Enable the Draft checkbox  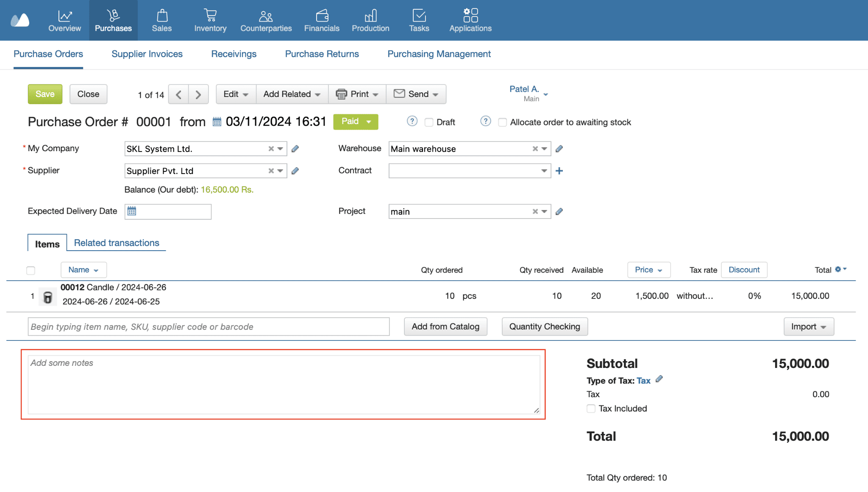coord(429,122)
